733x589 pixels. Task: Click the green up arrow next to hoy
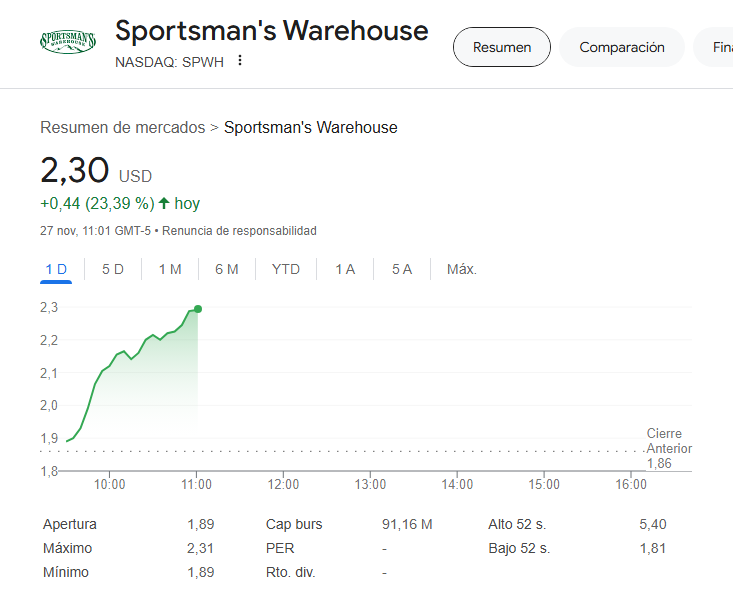[x=164, y=203]
